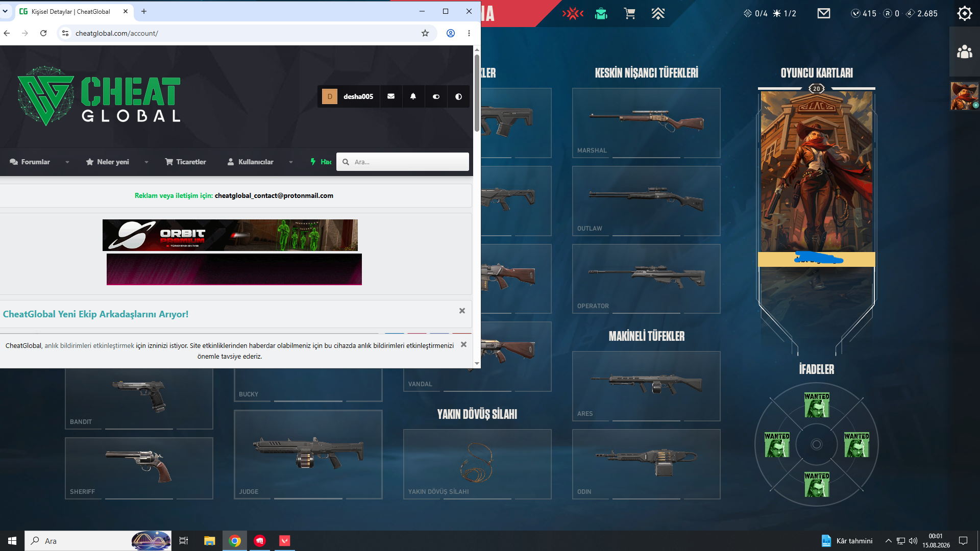Click the Kingdom Credits 2.685 balance
The width and height of the screenshot is (980, 551).
(922, 14)
